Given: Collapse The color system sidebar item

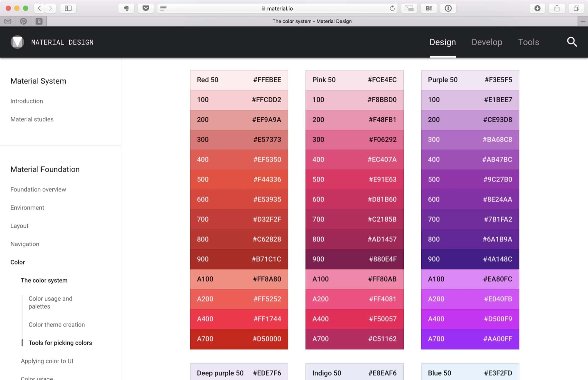Looking at the screenshot, I should (x=44, y=280).
